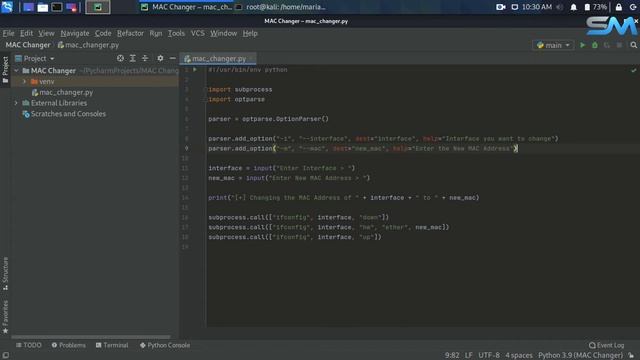Open the notifications bell icon
Screen dimensions: 640x360
[573, 7]
